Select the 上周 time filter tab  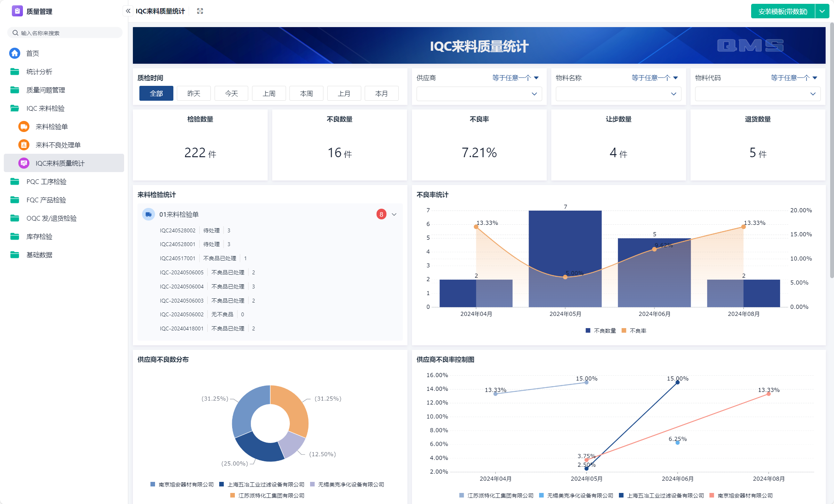pos(269,93)
